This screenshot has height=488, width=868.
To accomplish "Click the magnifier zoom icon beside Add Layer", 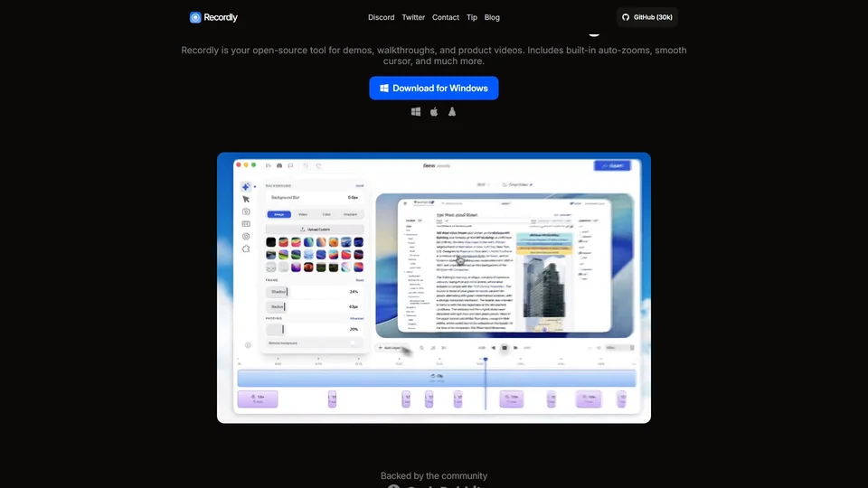I will point(422,348).
